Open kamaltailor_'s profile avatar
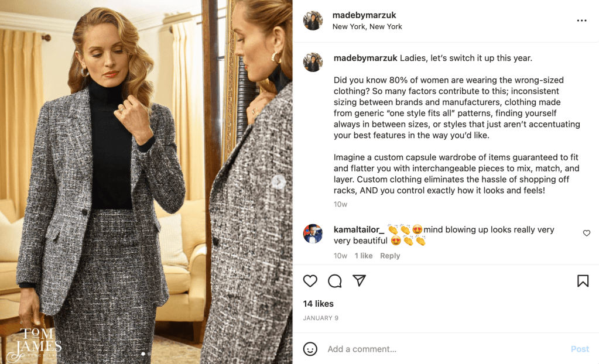599x364 pixels. [x=313, y=233]
